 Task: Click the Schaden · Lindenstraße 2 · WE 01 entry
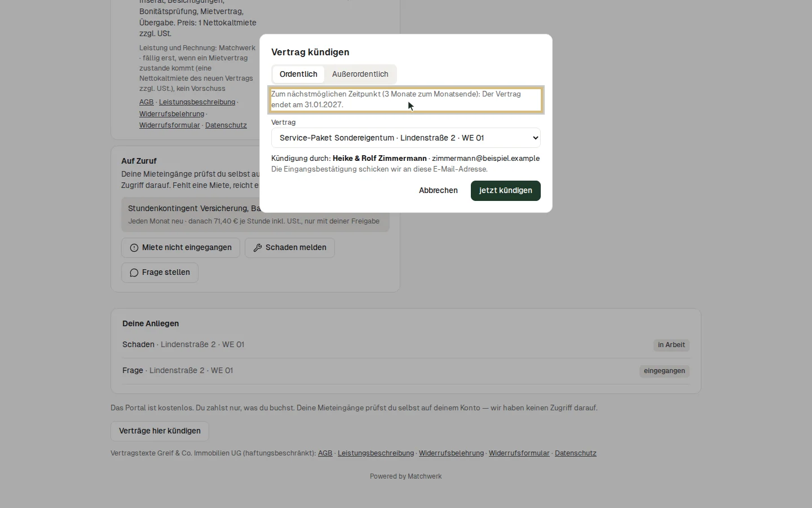point(406,345)
